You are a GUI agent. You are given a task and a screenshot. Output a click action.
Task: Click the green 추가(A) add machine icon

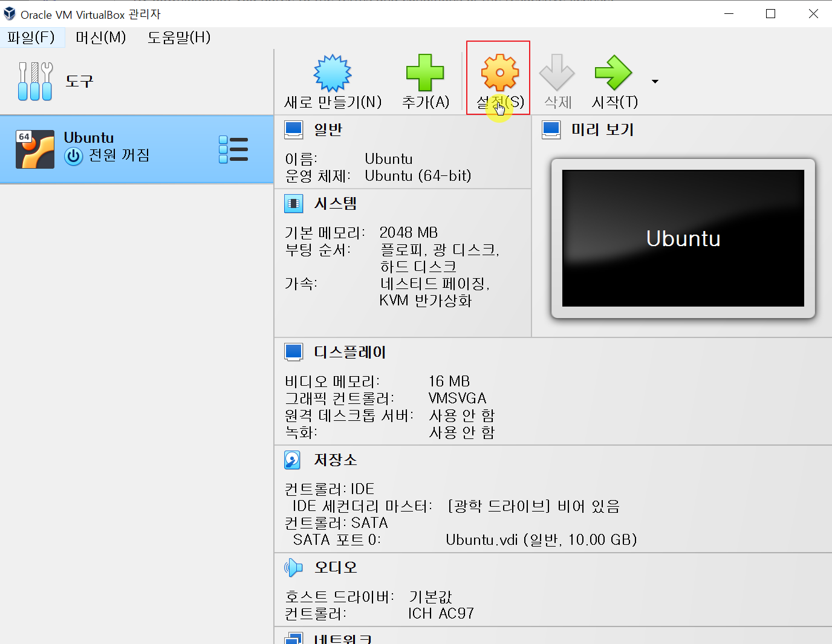point(424,73)
